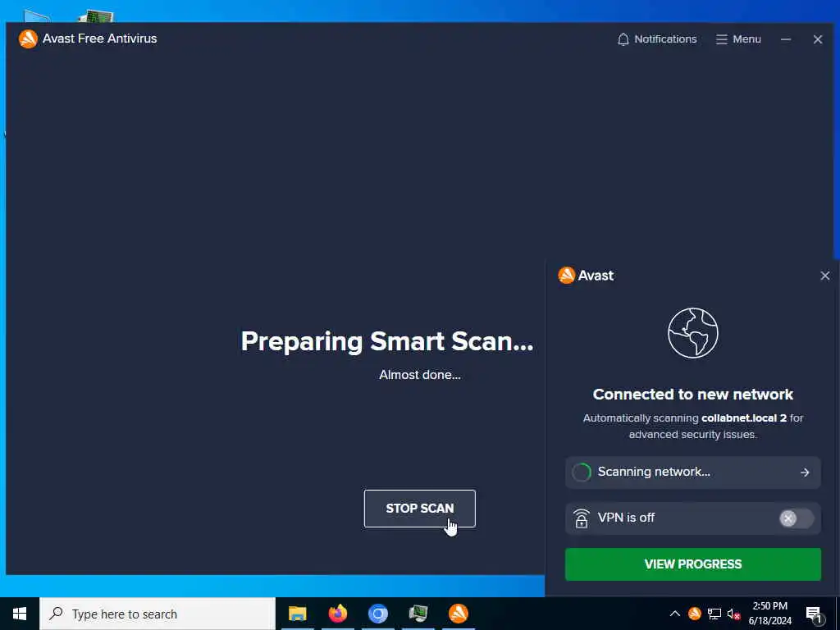Click the 'Almost done...' status text
Image resolution: width=840 pixels, height=630 pixels.
pyautogui.click(x=419, y=375)
